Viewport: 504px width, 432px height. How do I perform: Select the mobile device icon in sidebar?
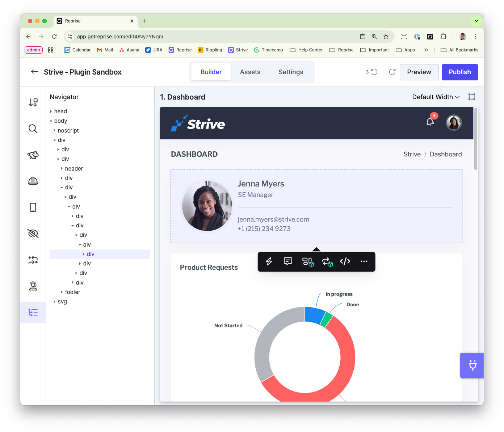point(33,207)
